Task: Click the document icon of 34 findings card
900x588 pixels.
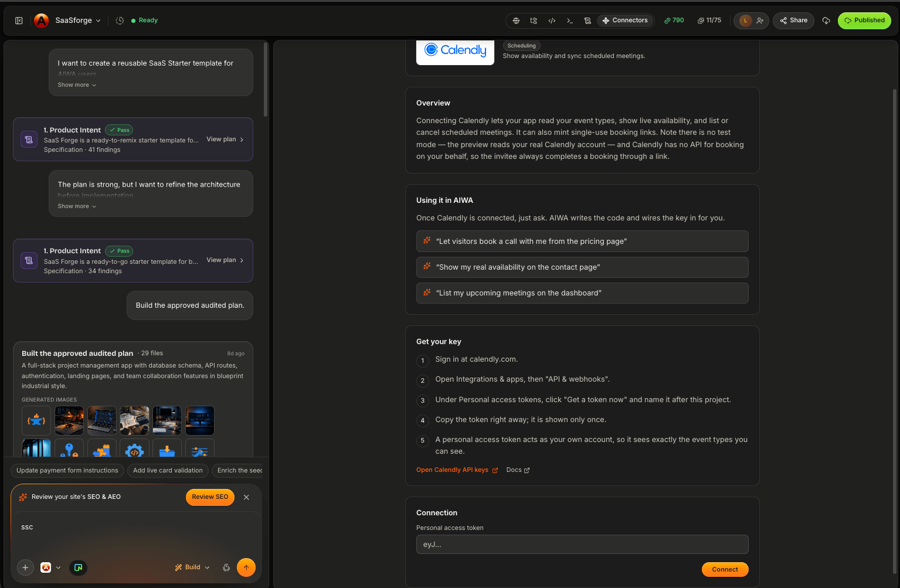Action: [x=29, y=260]
